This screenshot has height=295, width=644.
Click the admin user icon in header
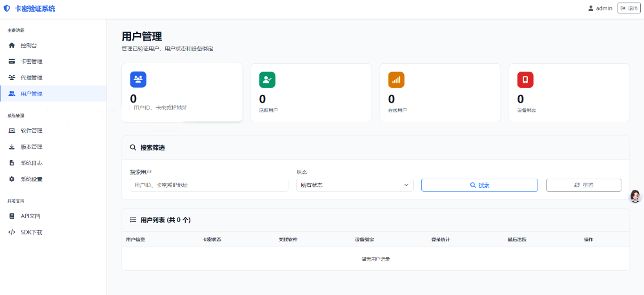(x=590, y=8)
